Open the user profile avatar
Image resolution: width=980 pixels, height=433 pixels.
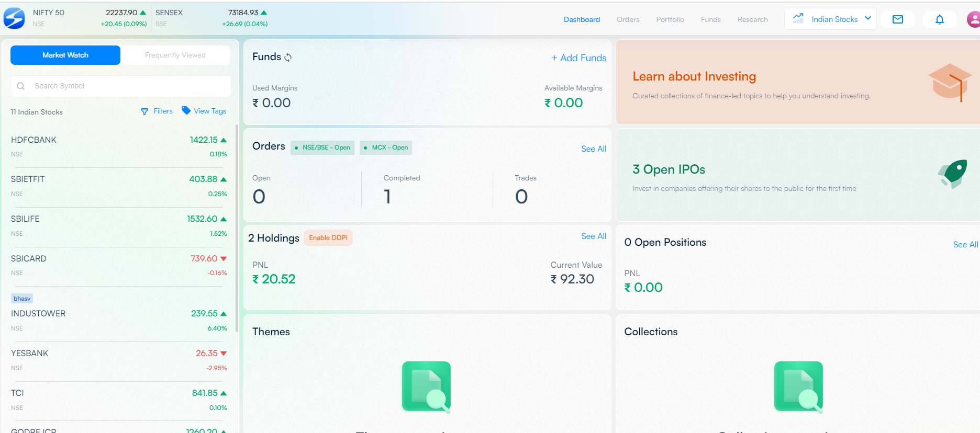click(x=973, y=19)
